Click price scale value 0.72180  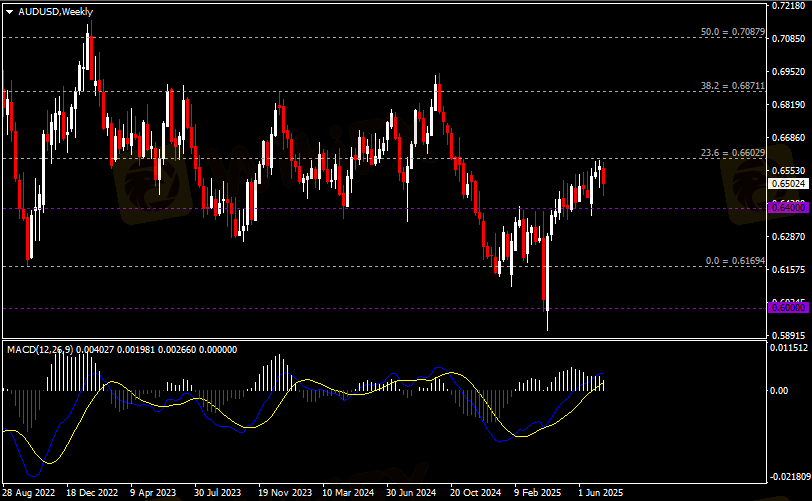[789, 6]
